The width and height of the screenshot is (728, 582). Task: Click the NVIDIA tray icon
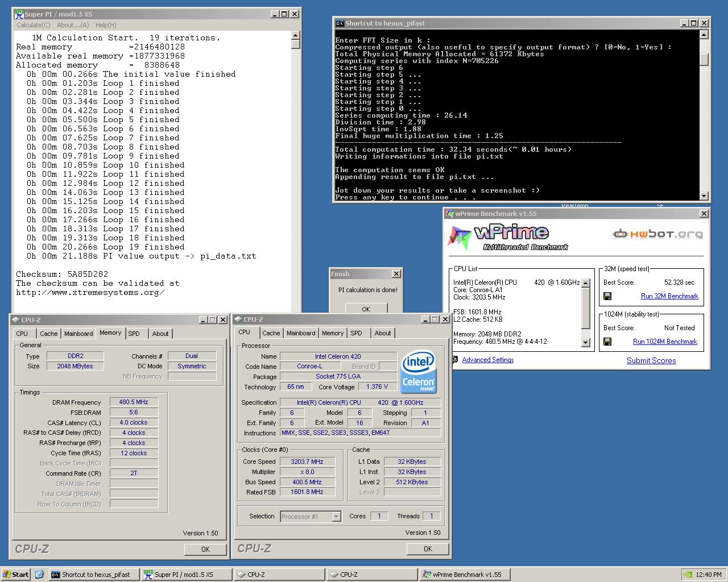688,575
